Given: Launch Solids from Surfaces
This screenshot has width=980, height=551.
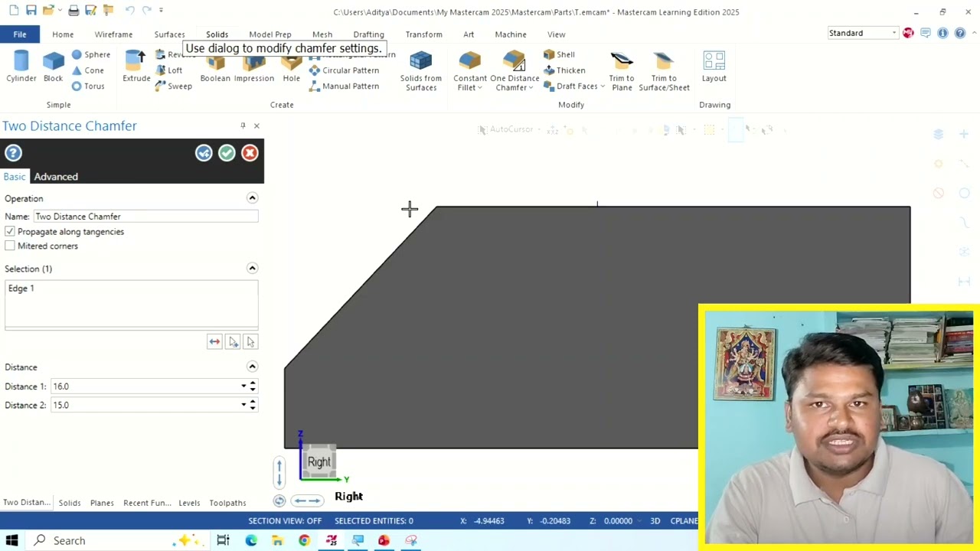Looking at the screenshot, I should tap(420, 71).
